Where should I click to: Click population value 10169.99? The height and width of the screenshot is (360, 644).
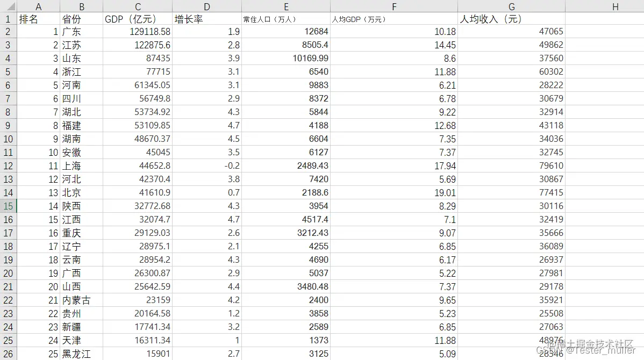tap(286, 58)
